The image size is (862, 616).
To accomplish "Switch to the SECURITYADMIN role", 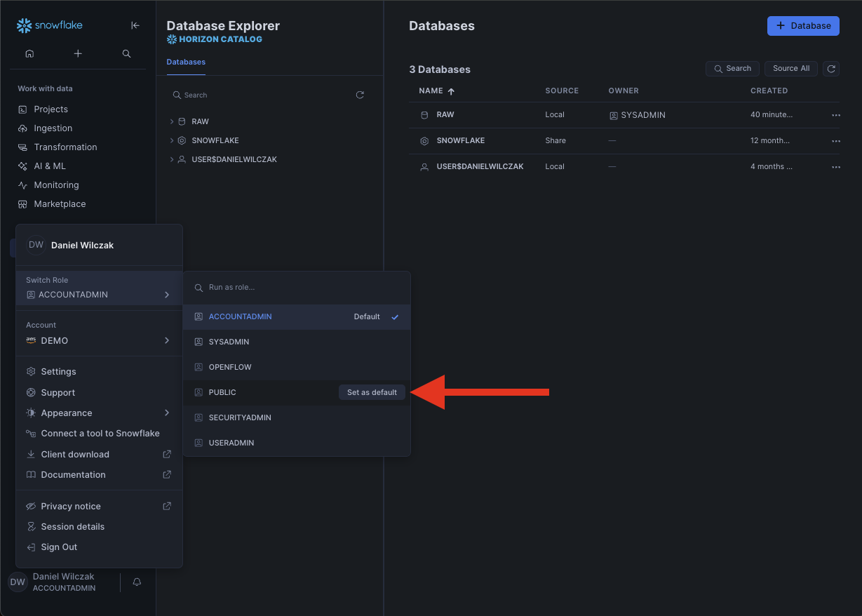I will point(239,417).
